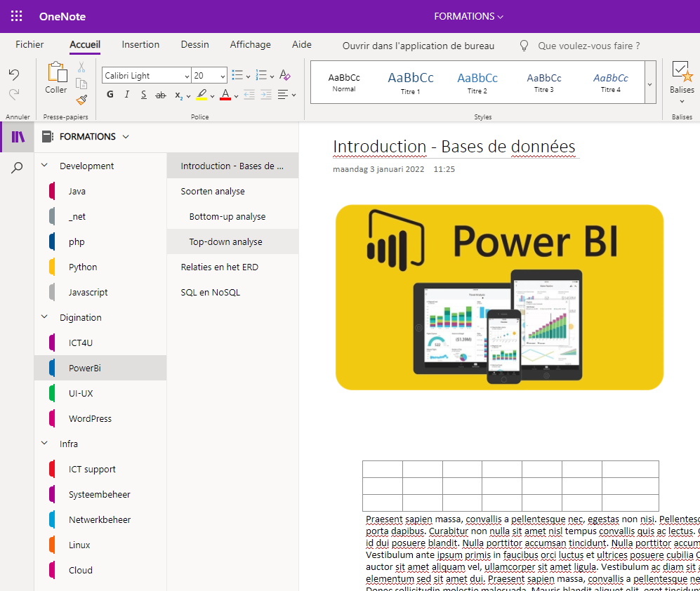The height and width of the screenshot is (591, 700).
Task: Click Ouvrir dans l'application de bureau
Action: pyautogui.click(x=418, y=46)
